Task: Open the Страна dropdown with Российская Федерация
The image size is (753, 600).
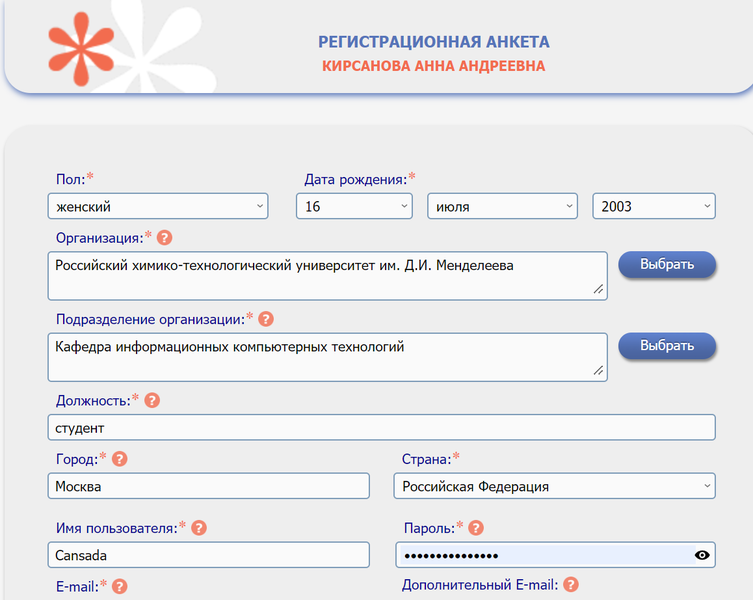Action: (555, 486)
